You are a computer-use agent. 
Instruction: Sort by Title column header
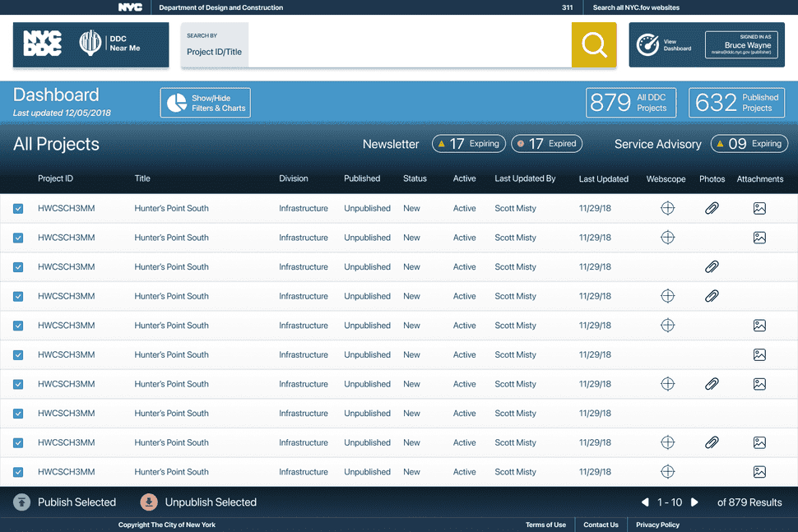[142, 178]
